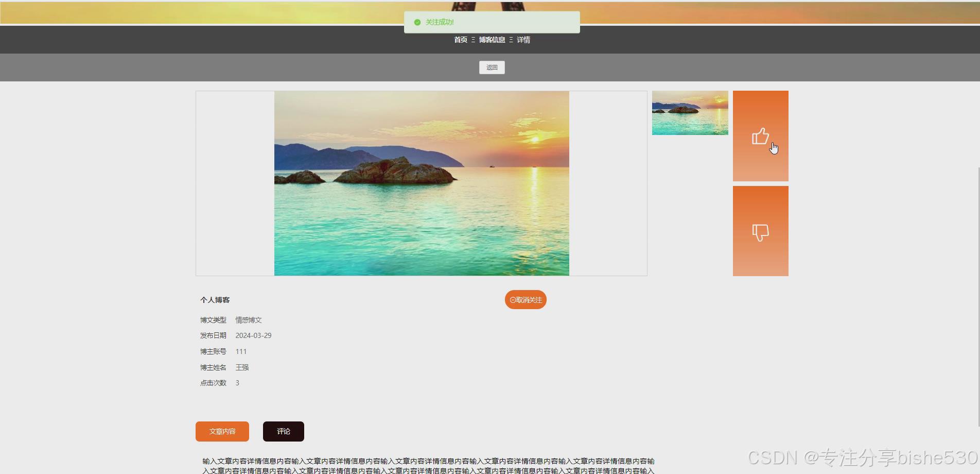Image resolution: width=980 pixels, height=474 pixels.
Task: Click the 发布日期 label
Action: pyautogui.click(x=213, y=335)
